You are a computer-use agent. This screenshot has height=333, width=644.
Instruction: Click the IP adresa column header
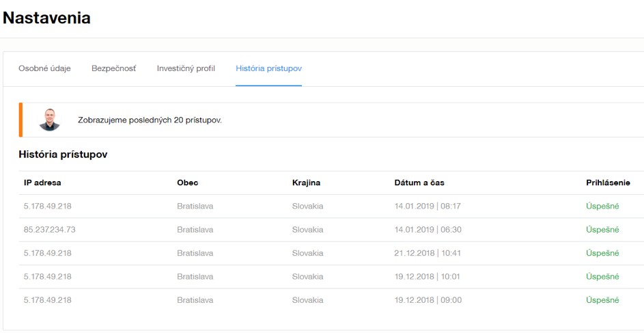(42, 183)
